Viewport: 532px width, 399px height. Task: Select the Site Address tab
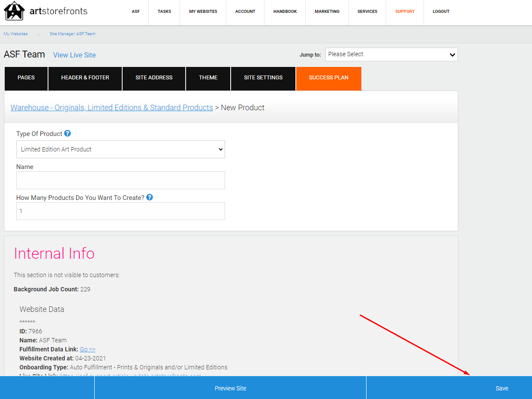[x=154, y=79]
